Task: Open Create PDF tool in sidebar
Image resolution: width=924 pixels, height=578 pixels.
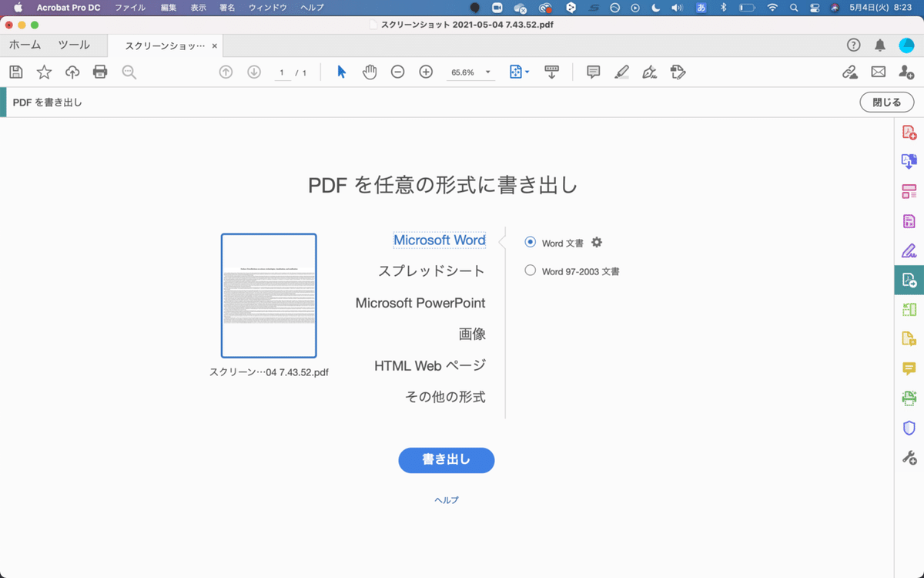Action: click(909, 133)
